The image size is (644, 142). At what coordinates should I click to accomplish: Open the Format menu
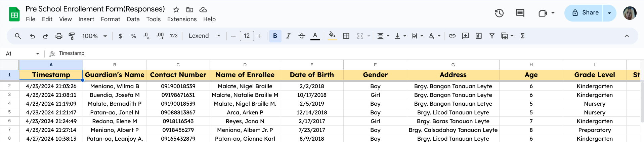tap(110, 19)
